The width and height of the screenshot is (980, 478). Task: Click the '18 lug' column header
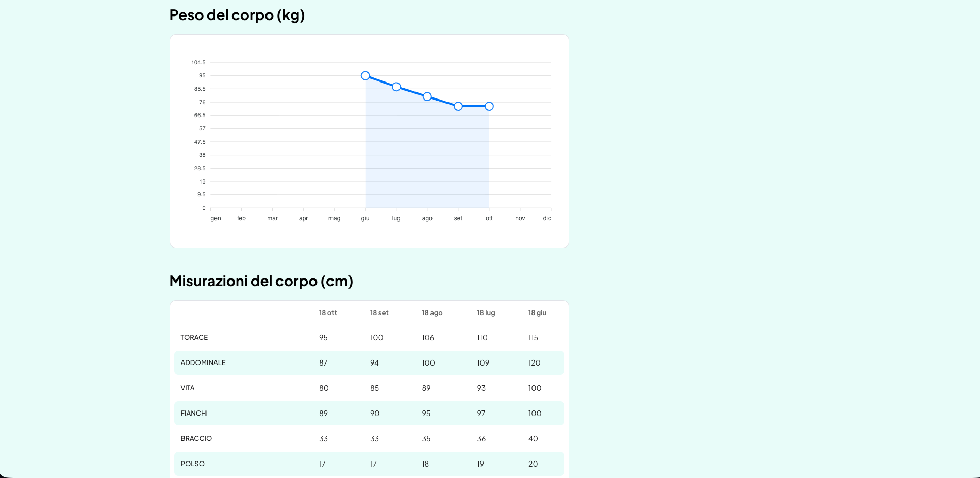click(486, 313)
